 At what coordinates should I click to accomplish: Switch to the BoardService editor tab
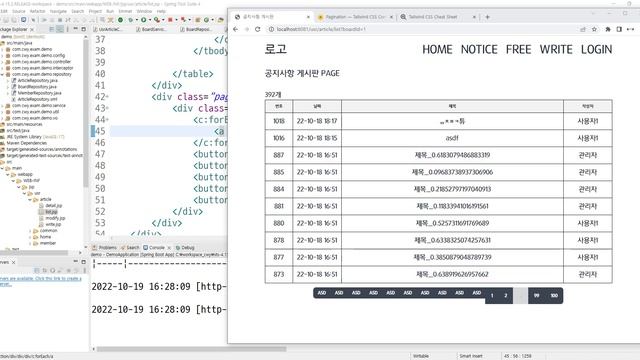coord(151,29)
